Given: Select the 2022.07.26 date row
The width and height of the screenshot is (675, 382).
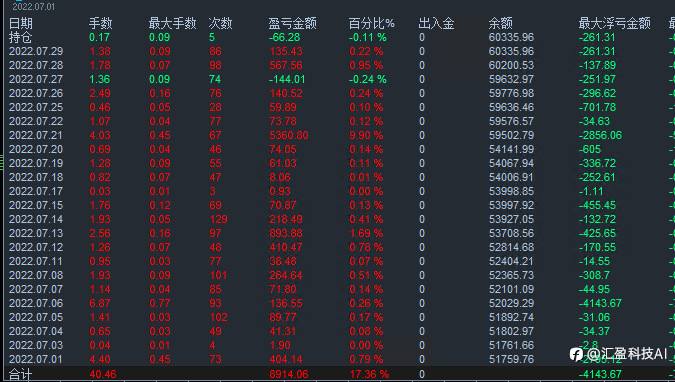Looking at the screenshot, I should [36, 93].
